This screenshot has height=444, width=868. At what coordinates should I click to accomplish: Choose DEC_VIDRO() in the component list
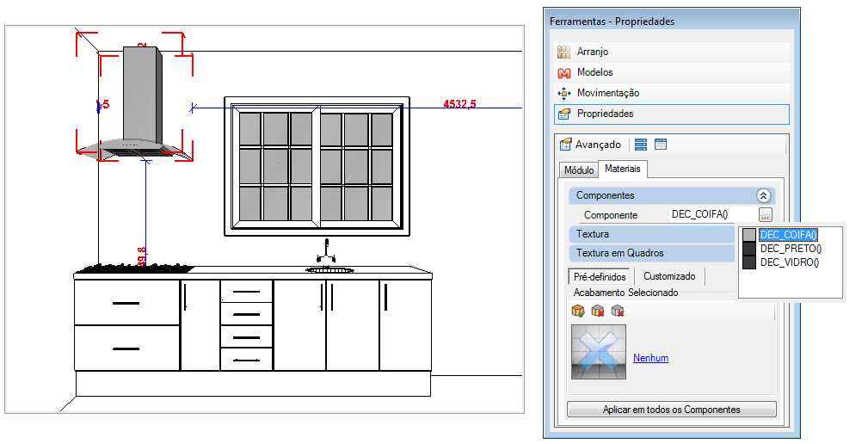(790, 262)
